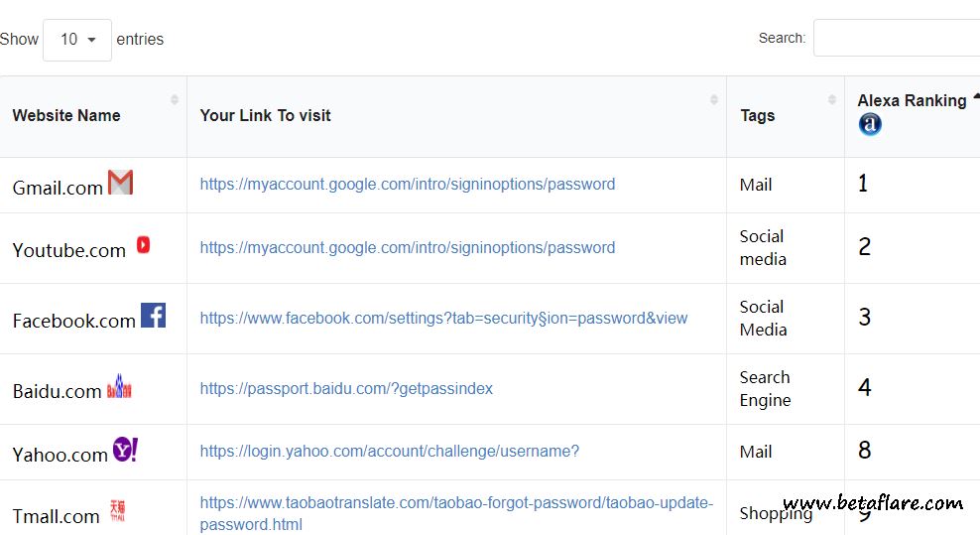Open the YouTube row Google account link

tap(407, 248)
